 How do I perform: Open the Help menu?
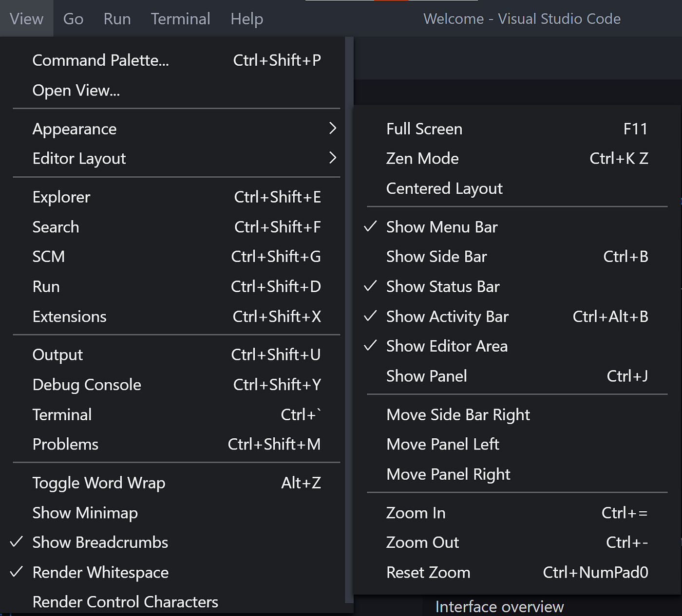(246, 19)
